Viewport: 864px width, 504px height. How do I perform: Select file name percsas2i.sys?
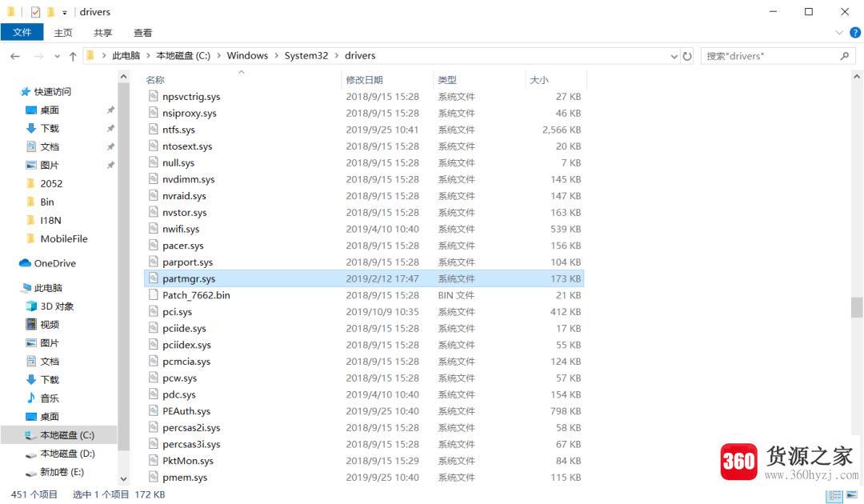[x=191, y=428]
